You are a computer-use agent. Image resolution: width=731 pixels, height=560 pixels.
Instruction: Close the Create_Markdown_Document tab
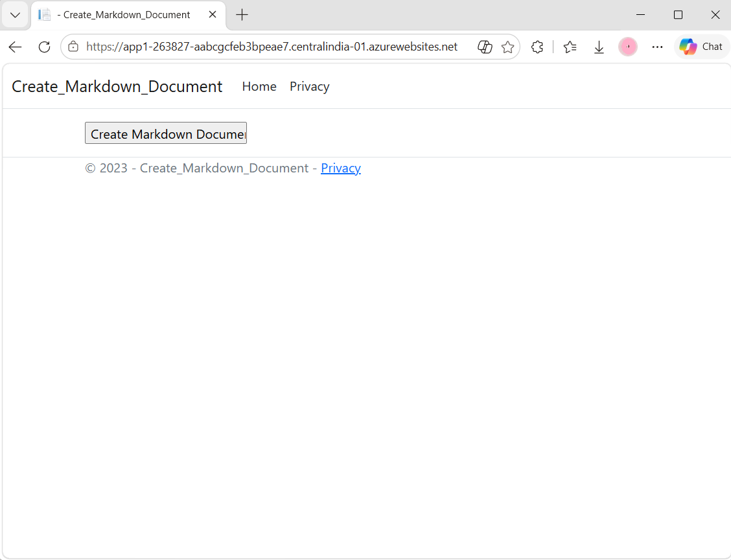(213, 14)
